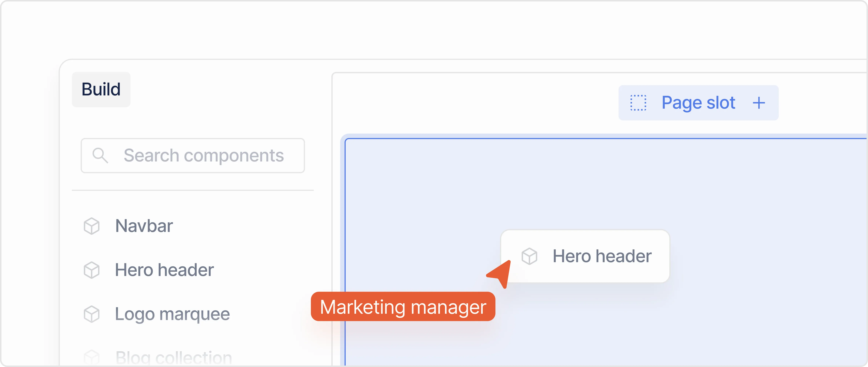This screenshot has width=868, height=367.
Task: Click the Page slot label
Action: click(x=698, y=103)
